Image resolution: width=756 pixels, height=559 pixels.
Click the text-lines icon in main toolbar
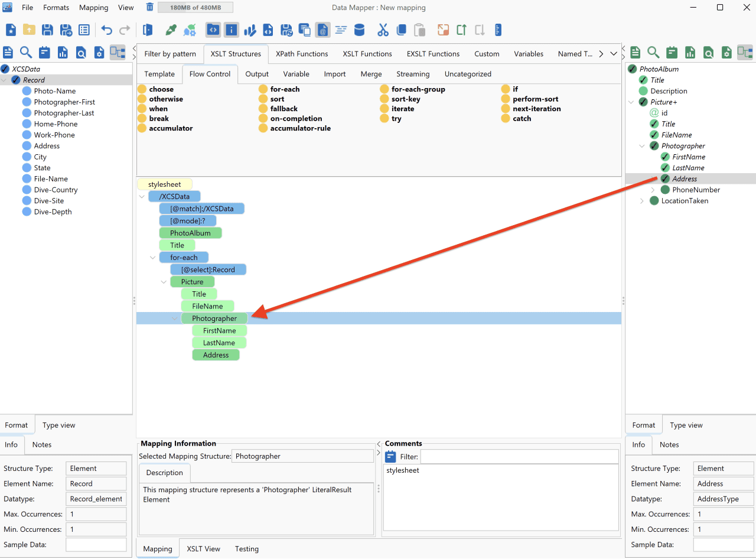(341, 30)
